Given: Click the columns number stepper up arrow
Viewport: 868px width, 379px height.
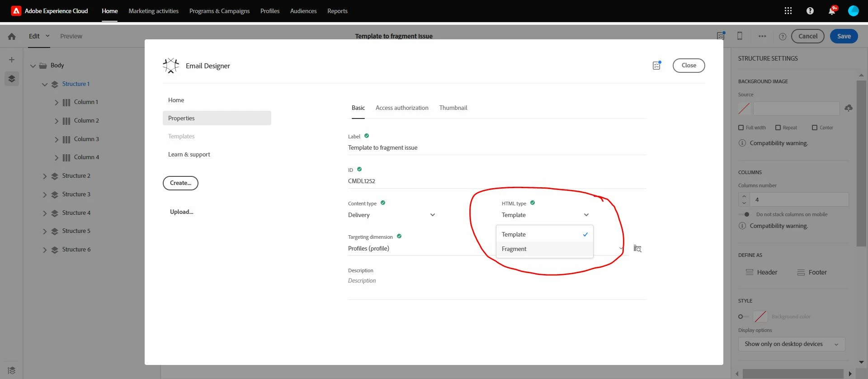Looking at the screenshot, I should [744, 196].
